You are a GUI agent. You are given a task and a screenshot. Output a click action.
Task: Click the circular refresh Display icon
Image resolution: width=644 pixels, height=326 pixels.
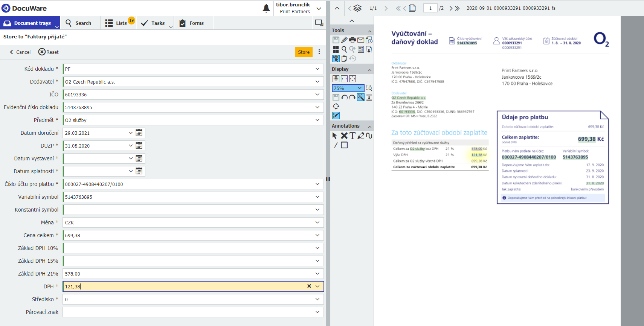tap(336, 106)
